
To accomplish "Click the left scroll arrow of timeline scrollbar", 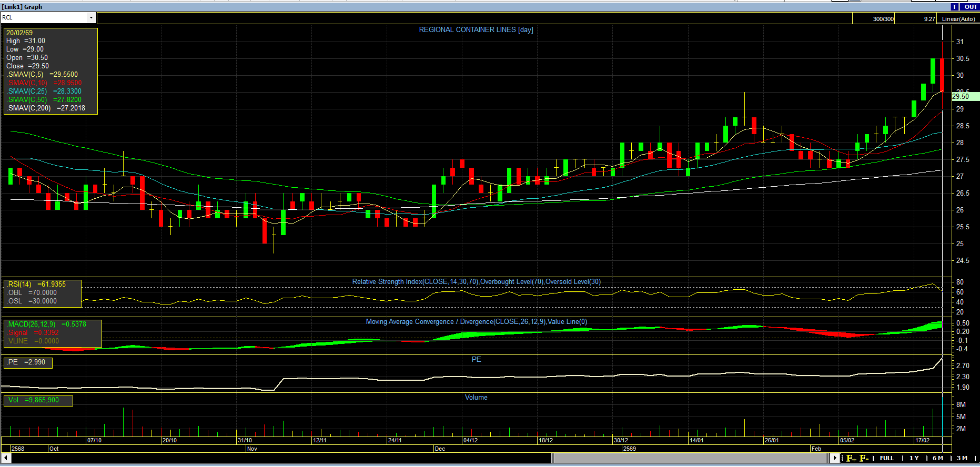I will pos(6,458).
